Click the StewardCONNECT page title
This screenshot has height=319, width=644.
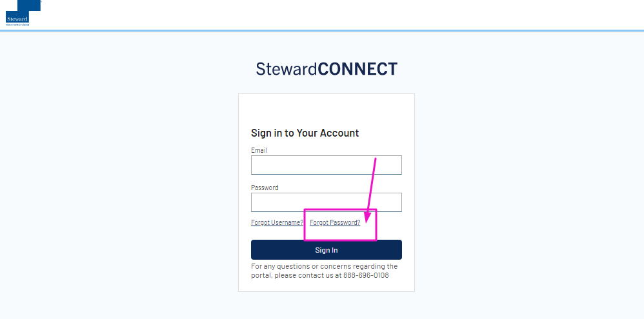coord(327,69)
